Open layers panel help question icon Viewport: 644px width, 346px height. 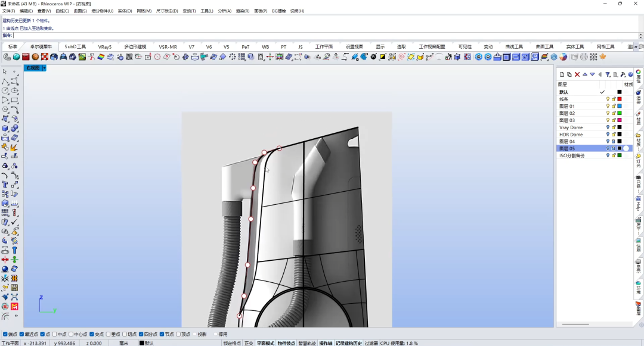coord(630,74)
